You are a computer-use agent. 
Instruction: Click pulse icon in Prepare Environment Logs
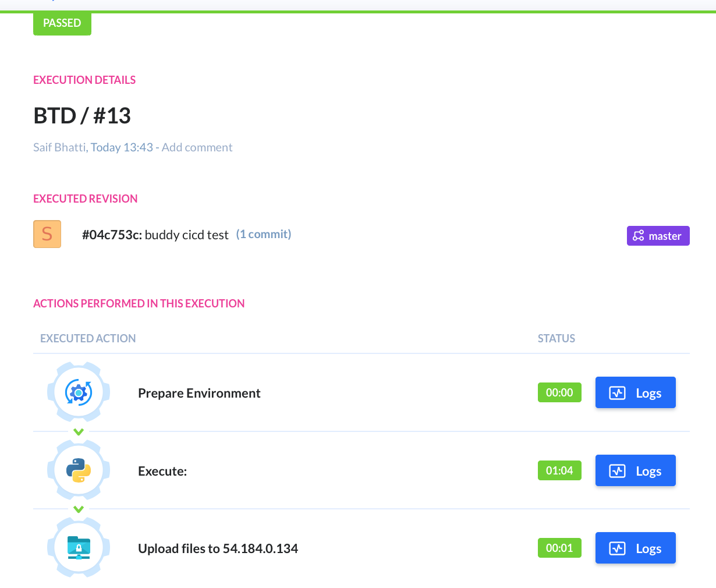(617, 393)
